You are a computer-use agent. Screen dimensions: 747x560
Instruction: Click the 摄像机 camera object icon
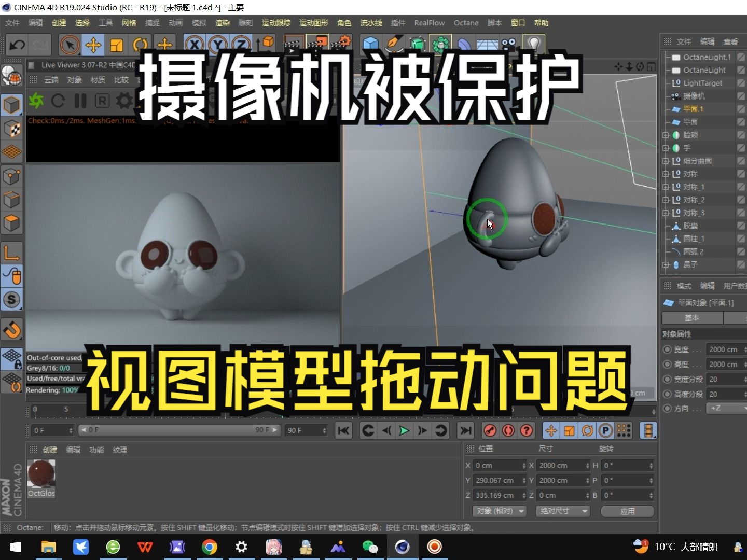point(676,95)
